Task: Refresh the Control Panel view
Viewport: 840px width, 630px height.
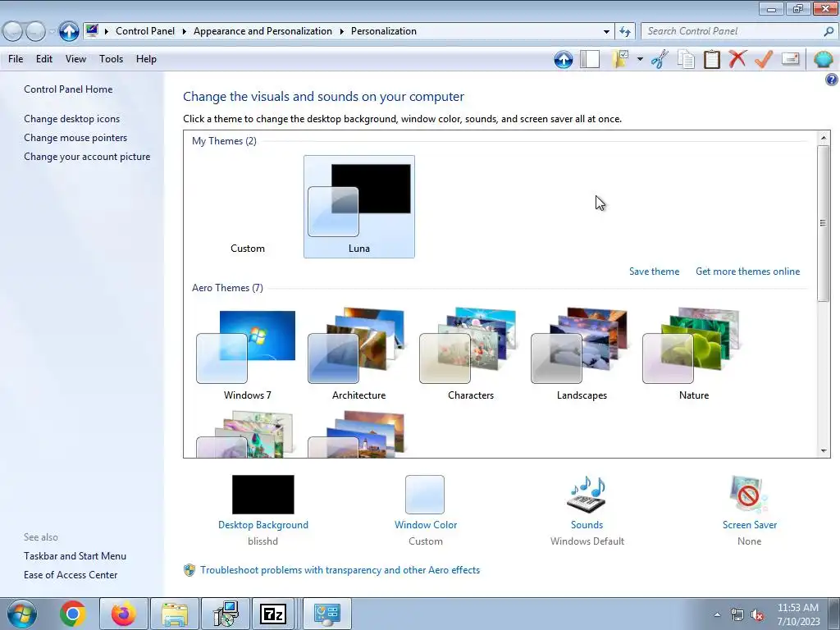Action: point(625,31)
